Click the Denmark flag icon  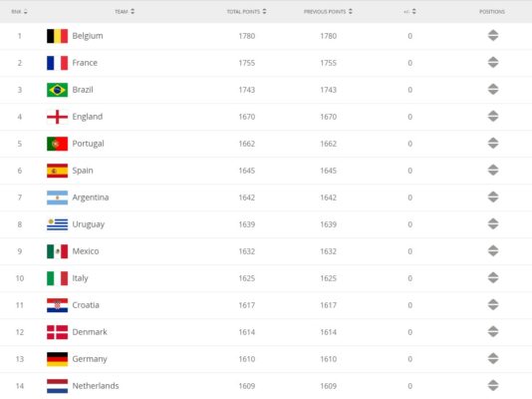(x=57, y=332)
